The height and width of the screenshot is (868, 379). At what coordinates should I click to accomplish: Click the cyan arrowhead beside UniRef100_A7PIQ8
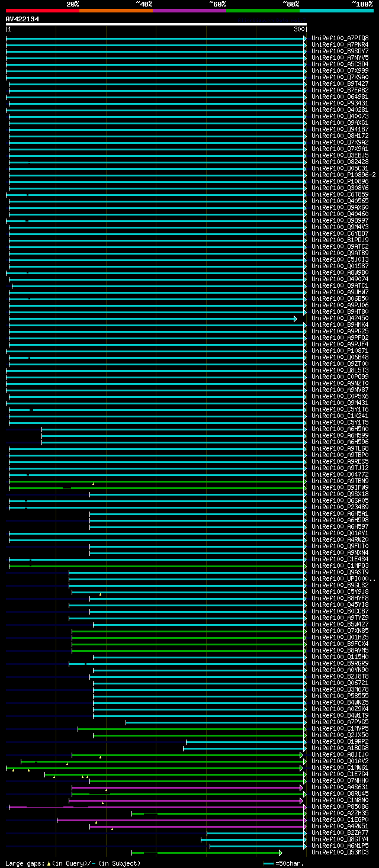point(305,38)
